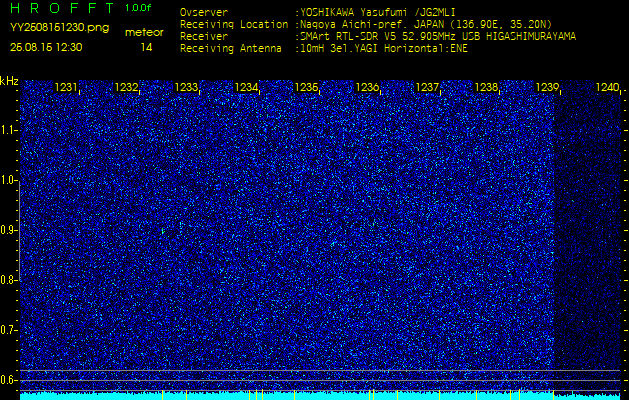Click the 1238 time axis label

487,87
